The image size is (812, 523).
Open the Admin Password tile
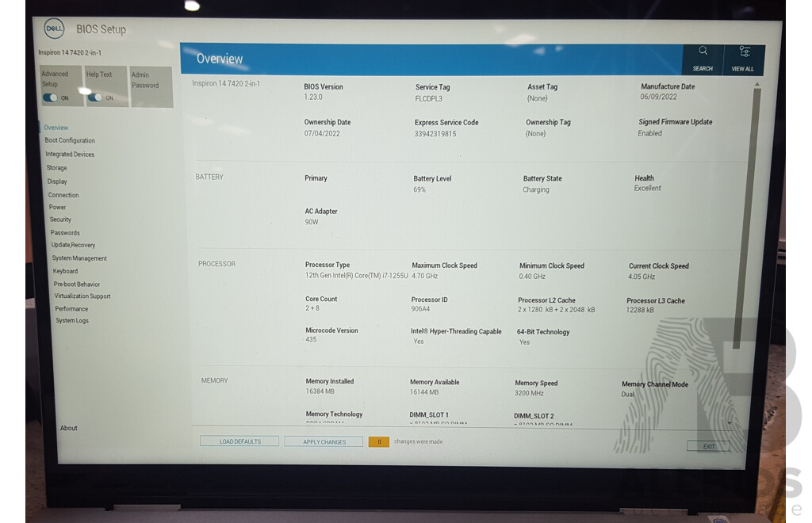pos(151,86)
